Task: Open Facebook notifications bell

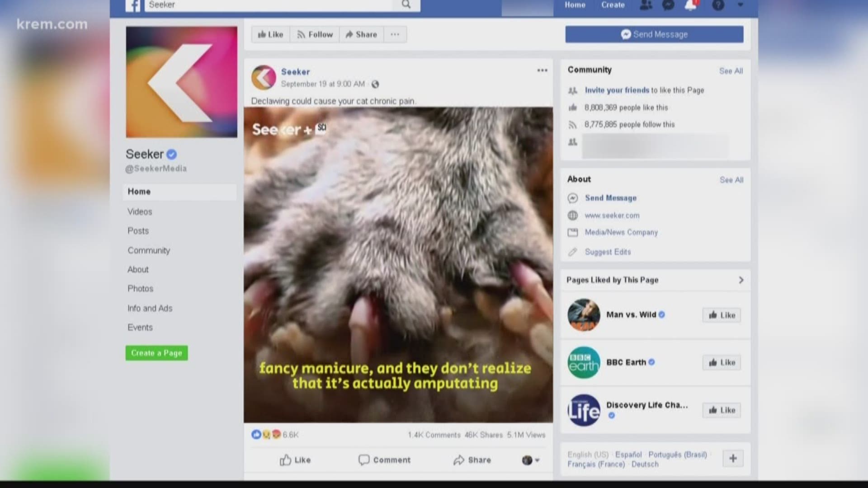Action: coord(690,5)
